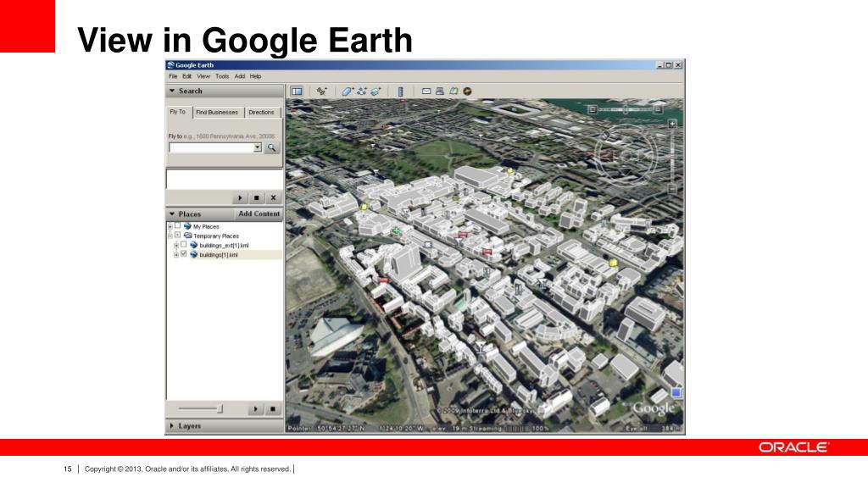Viewport: 868px width, 488px height.
Task: Open the Help menu
Action: tap(255, 76)
